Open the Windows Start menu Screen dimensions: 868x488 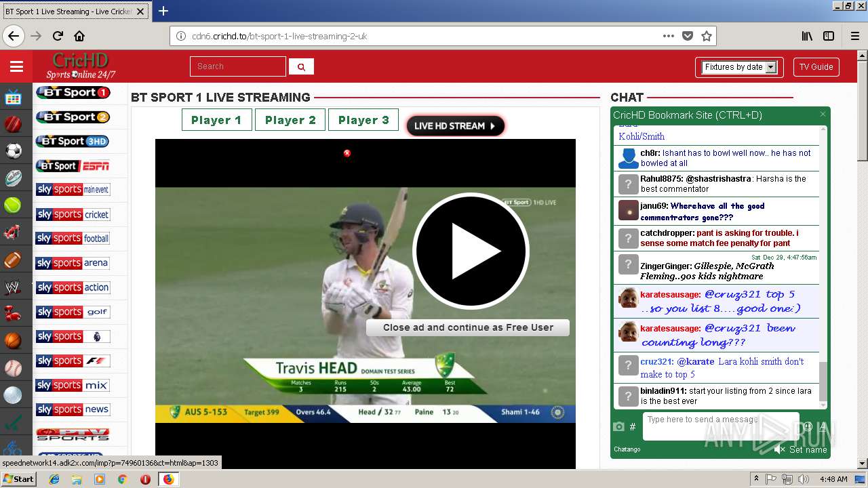point(19,479)
